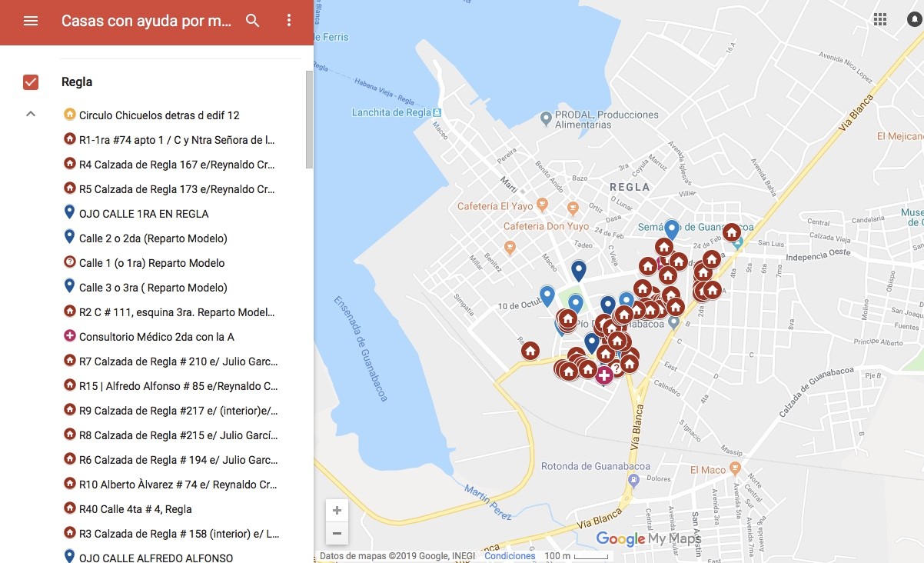Zoom in on the map
Viewport: 924px width, 563px height.
pos(337,511)
